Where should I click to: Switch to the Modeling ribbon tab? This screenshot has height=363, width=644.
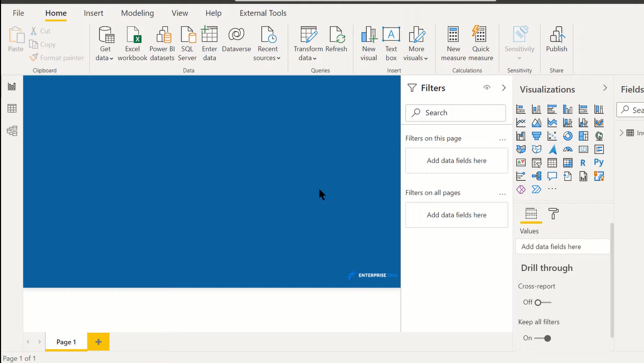tap(138, 13)
